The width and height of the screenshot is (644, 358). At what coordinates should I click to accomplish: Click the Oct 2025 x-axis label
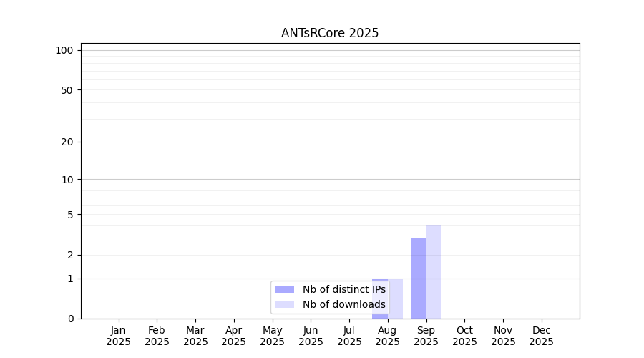click(464, 336)
